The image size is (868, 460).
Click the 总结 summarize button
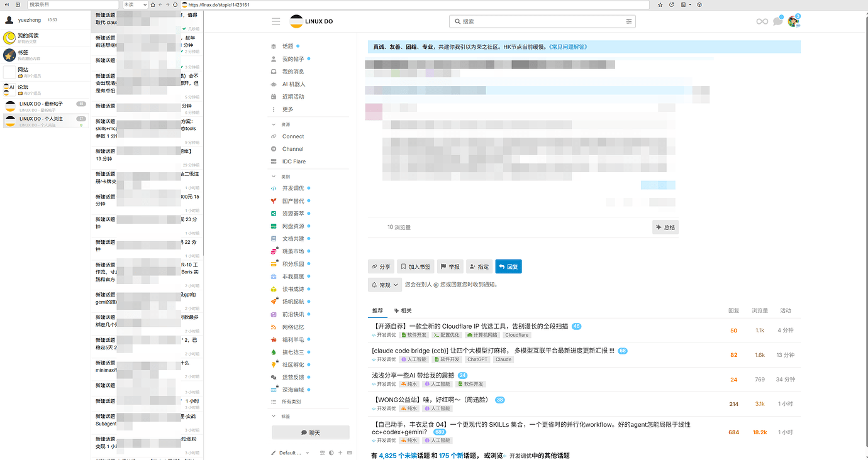[x=665, y=227]
